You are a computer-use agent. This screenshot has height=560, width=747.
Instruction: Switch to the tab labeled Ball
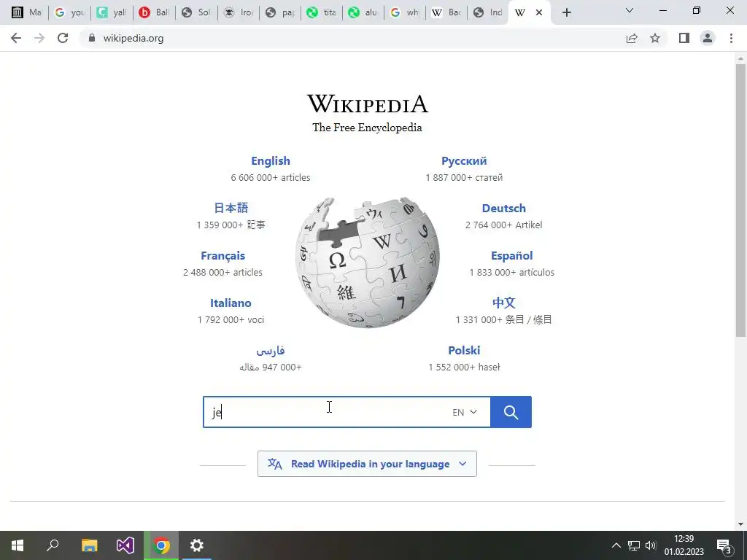tap(154, 12)
